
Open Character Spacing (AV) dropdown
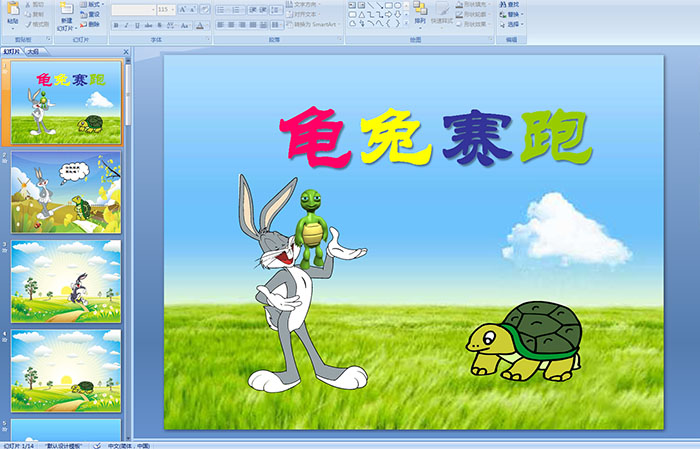click(171, 25)
